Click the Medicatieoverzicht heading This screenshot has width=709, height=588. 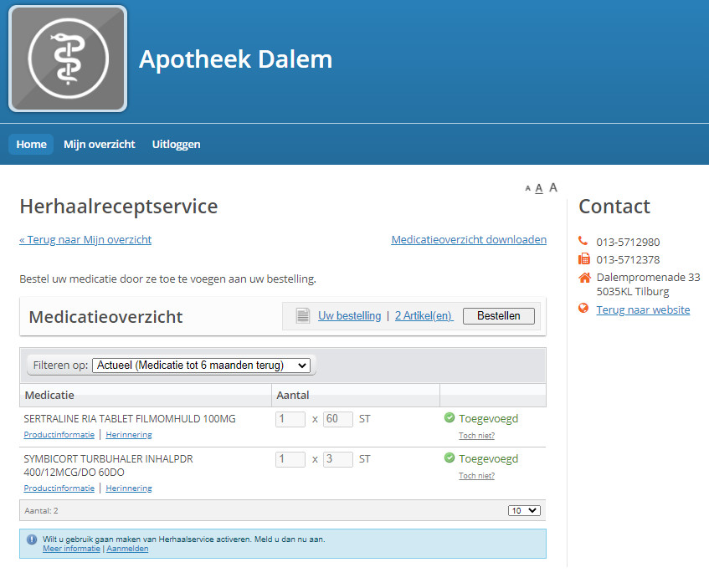tap(105, 317)
